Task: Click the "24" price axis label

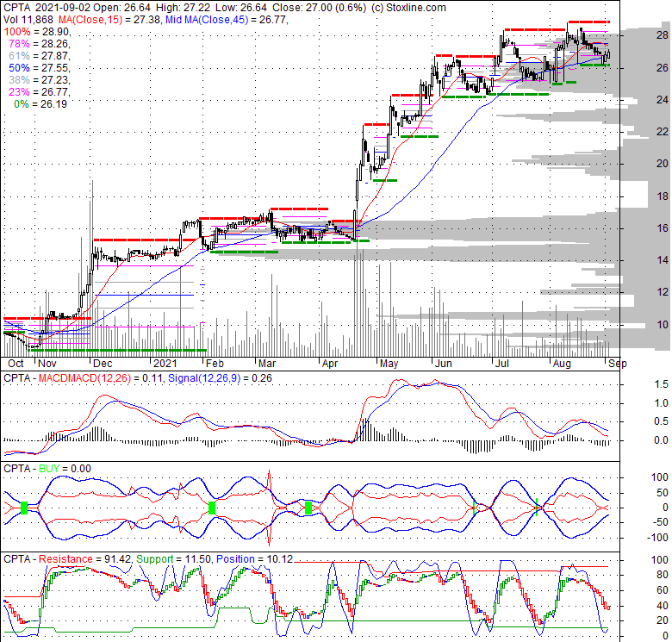Action: (663, 99)
